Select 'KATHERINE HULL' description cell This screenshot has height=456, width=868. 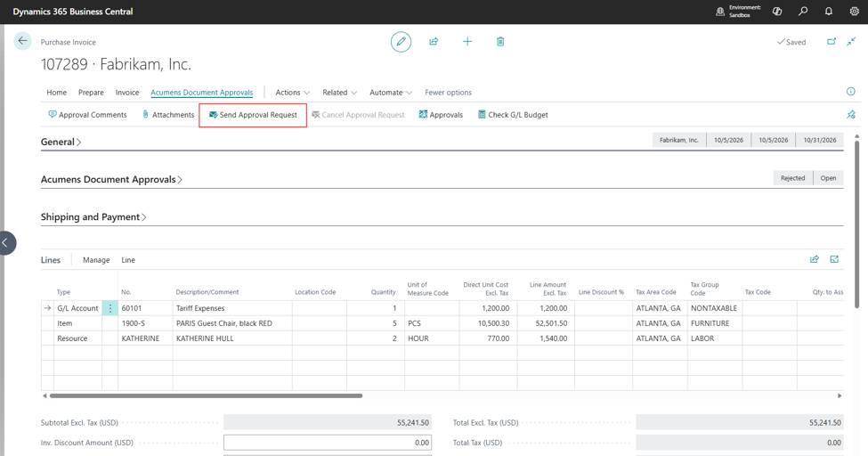[x=232, y=338]
